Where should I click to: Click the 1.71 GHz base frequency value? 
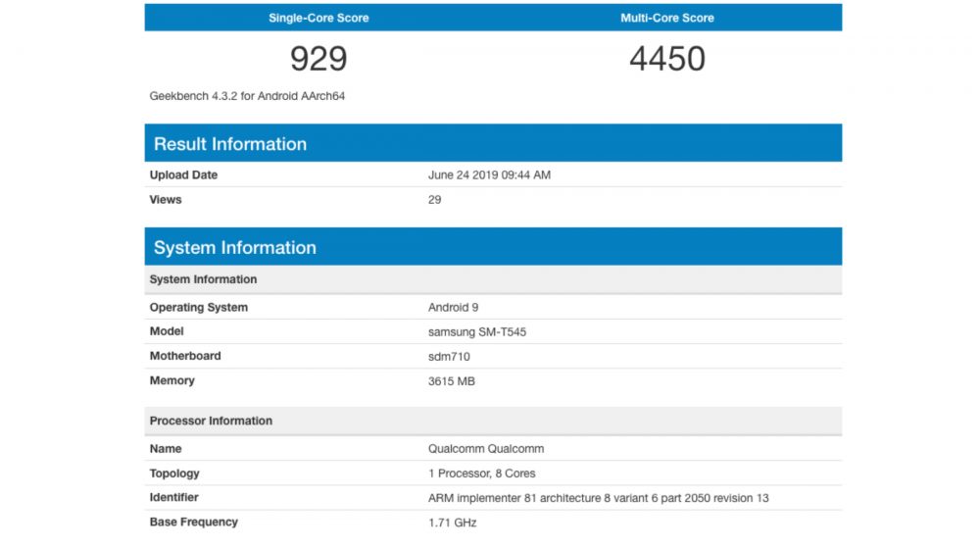pyautogui.click(x=452, y=523)
